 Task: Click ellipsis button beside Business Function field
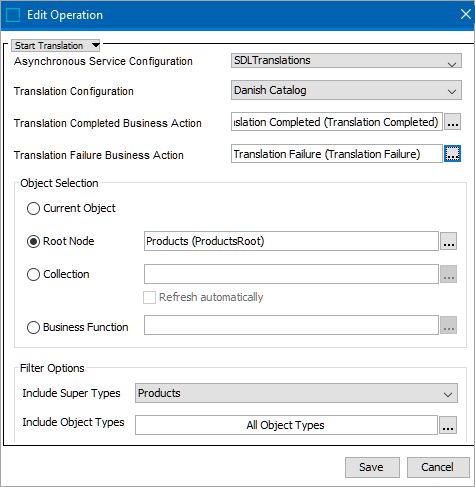click(448, 325)
